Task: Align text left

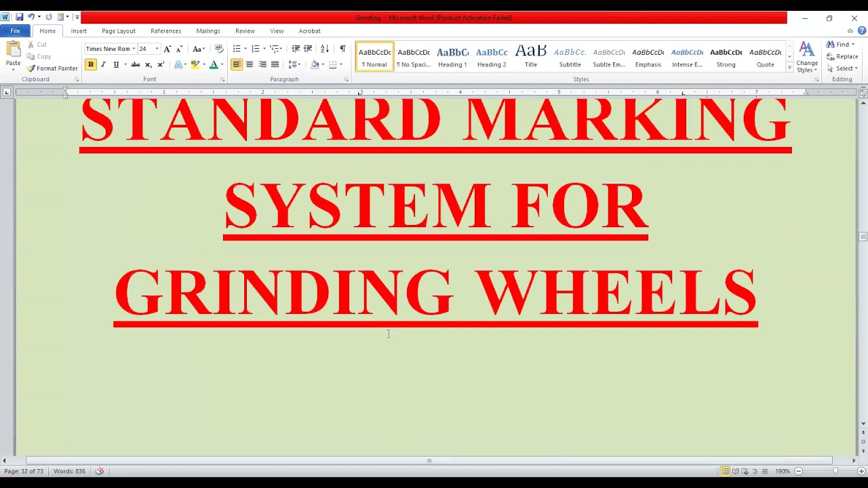Action: click(x=237, y=64)
